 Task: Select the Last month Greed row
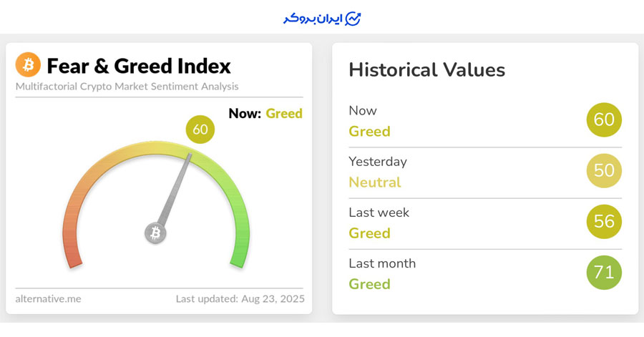pyautogui.click(x=382, y=273)
